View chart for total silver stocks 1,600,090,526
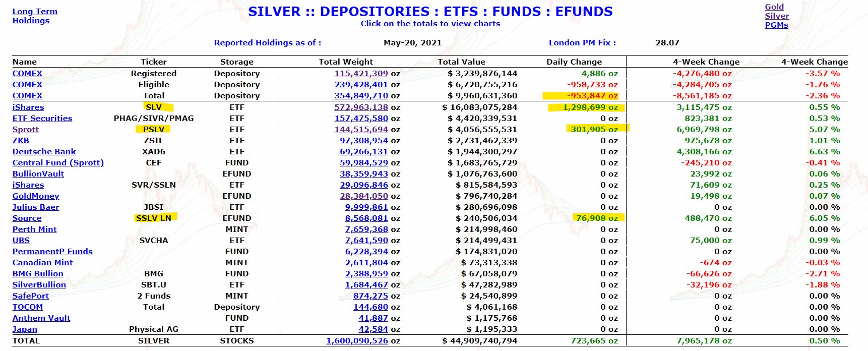Viewport: 868px width, 351px height. click(x=357, y=341)
